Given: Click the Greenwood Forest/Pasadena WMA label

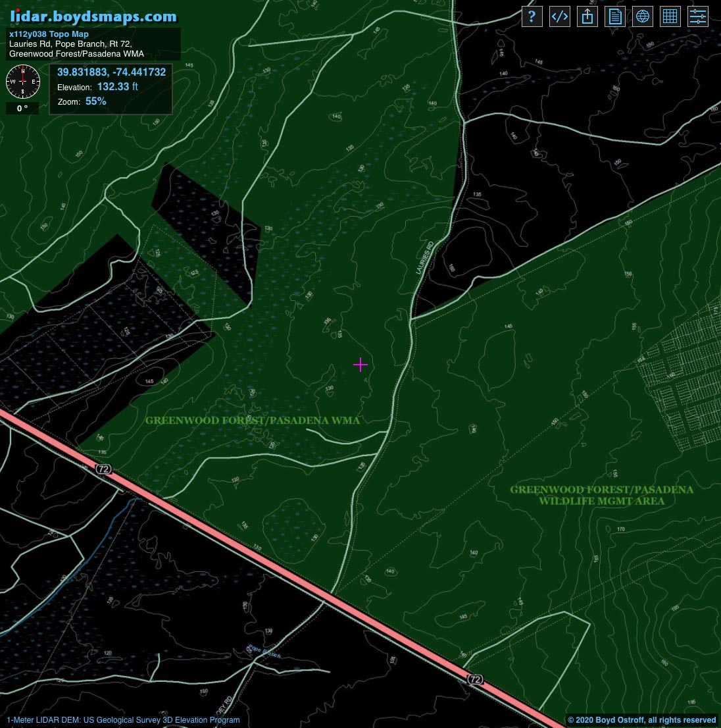Looking at the screenshot, I should click(253, 421).
